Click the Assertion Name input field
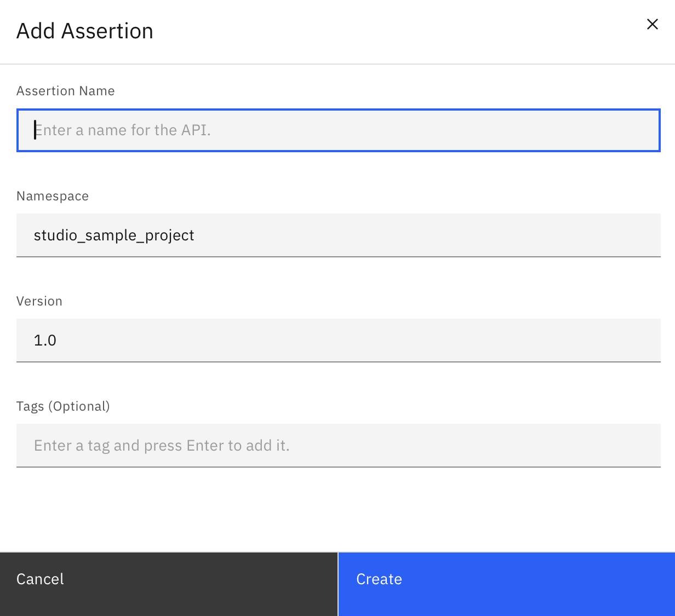 (338, 130)
